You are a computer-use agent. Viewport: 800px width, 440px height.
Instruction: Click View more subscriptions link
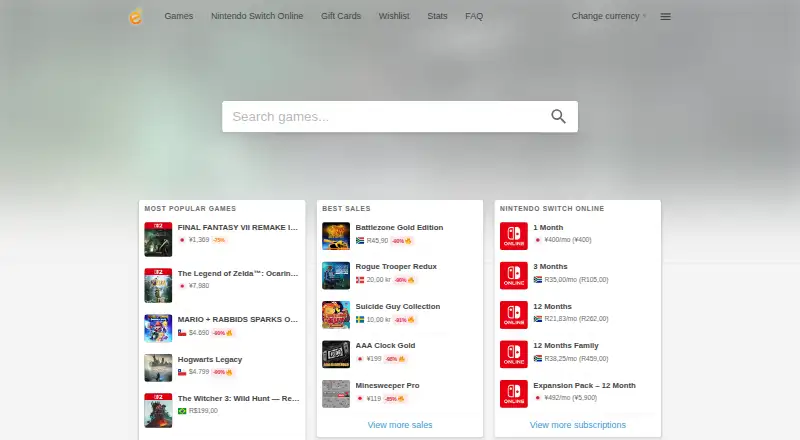coord(578,425)
